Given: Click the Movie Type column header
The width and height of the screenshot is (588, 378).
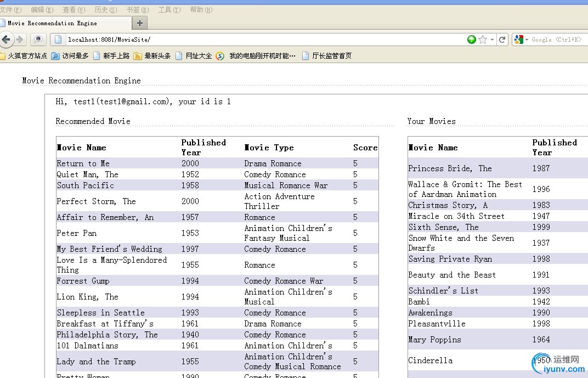Looking at the screenshot, I should point(269,148).
